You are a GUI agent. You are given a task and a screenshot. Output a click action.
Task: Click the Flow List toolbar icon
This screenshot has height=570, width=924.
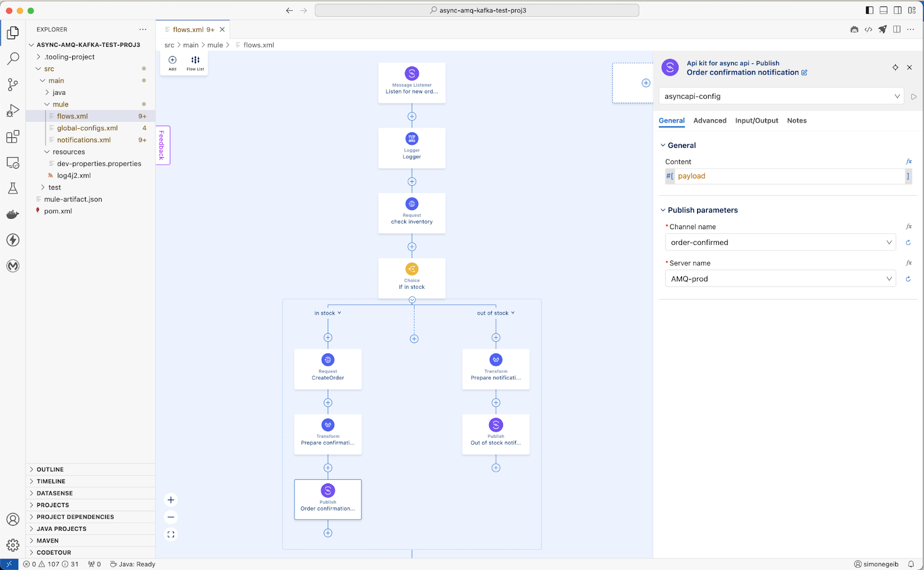tap(195, 62)
